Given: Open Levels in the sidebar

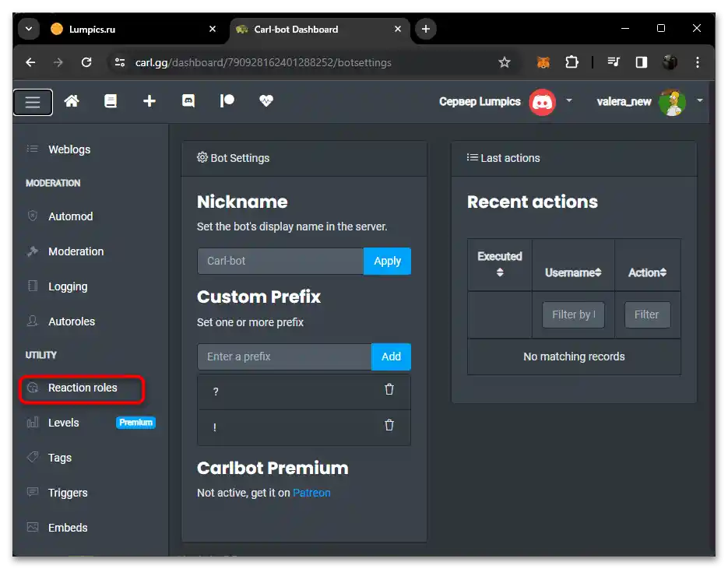Looking at the screenshot, I should pyautogui.click(x=64, y=423).
